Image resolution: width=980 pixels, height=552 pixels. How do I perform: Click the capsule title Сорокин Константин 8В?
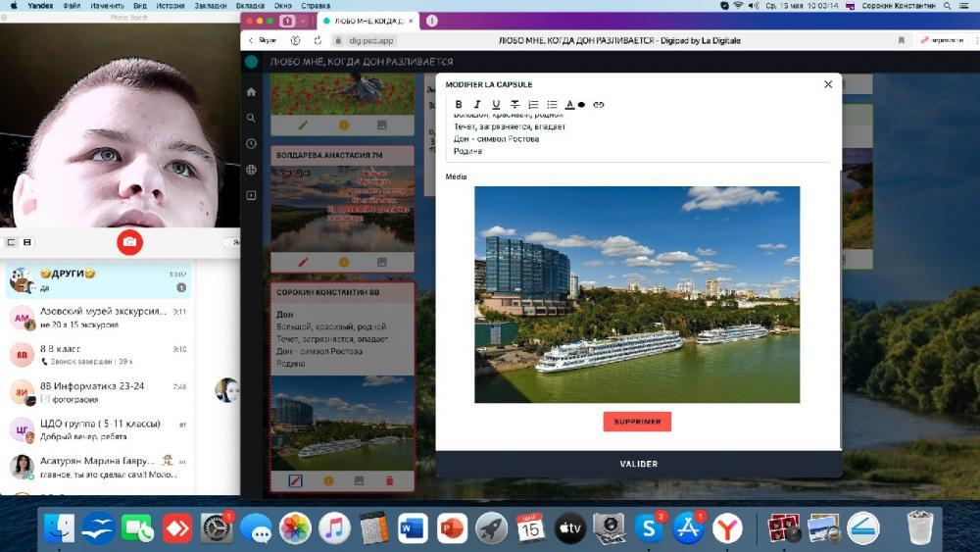[328, 292]
